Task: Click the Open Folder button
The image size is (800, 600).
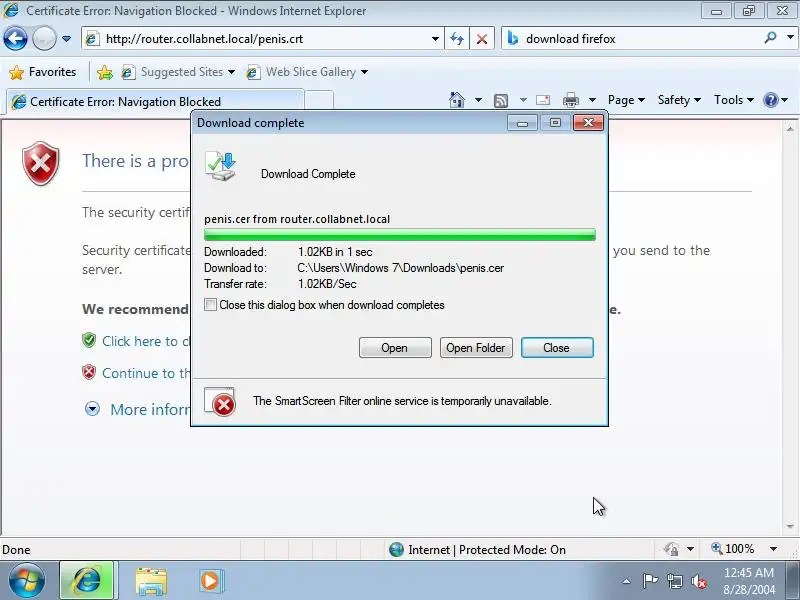Action: [476, 347]
